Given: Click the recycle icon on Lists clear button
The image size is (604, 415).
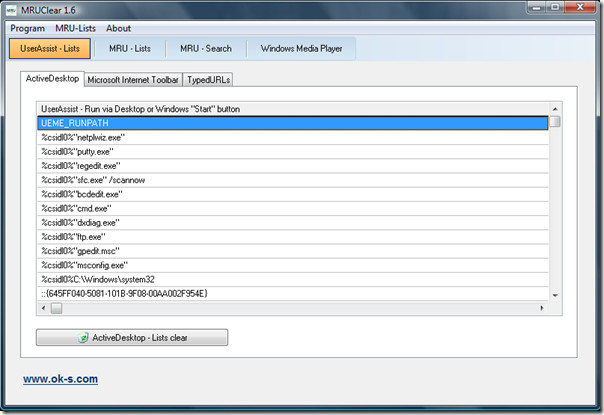Looking at the screenshot, I should point(83,338).
